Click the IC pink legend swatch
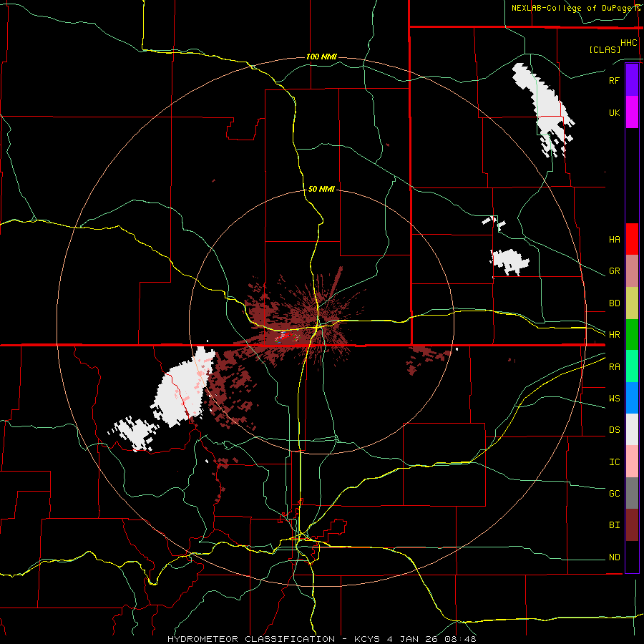The width and height of the screenshot is (644, 644). click(x=632, y=462)
